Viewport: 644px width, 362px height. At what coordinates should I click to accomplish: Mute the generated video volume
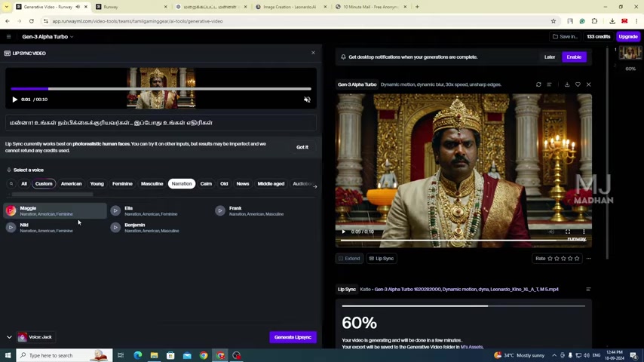coord(551,232)
